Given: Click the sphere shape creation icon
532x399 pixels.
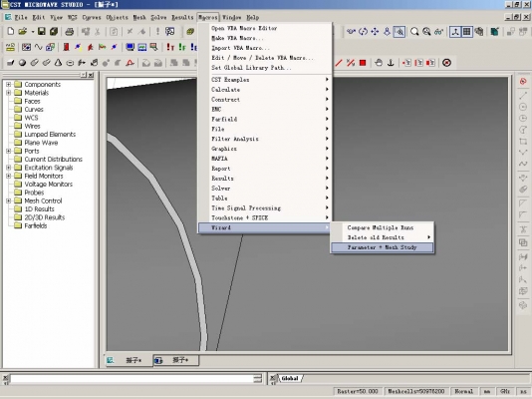Looking at the screenshot, I should pos(22,63).
